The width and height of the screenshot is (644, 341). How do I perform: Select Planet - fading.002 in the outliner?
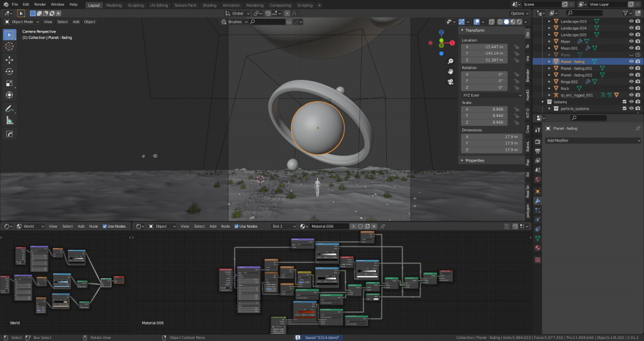[x=576, y=75]
